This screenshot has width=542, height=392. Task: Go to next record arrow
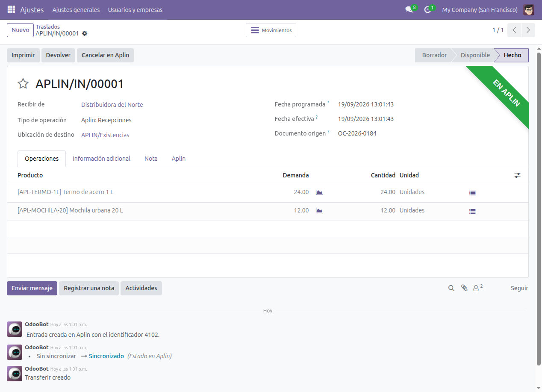[528, 30]
